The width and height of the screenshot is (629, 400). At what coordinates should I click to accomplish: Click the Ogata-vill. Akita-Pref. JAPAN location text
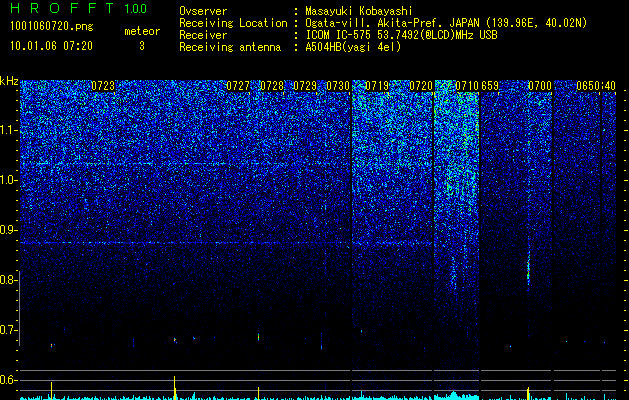click(x=446, y=23)
